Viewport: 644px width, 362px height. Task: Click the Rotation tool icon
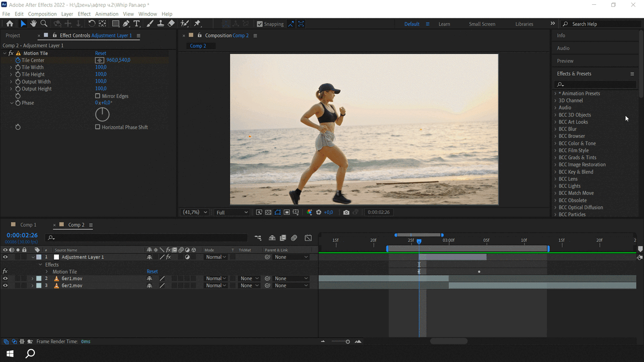(92, 24)
